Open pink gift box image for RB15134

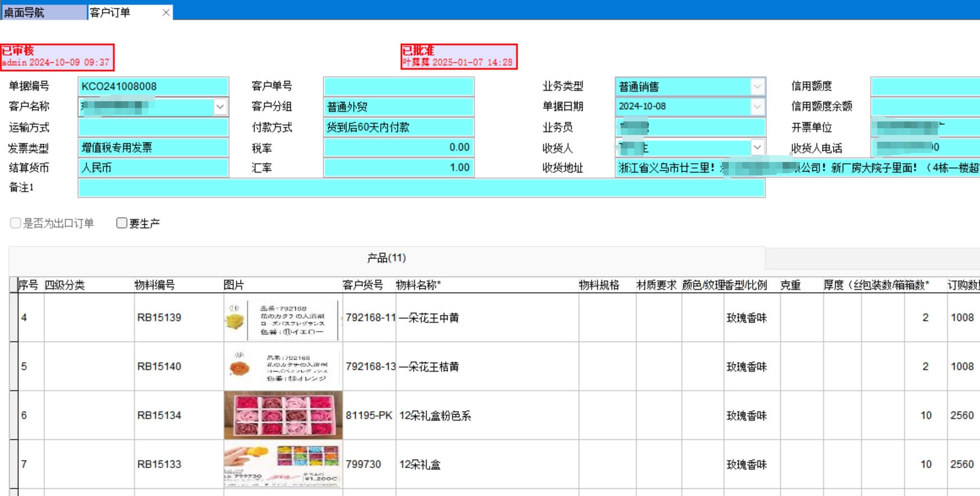coord(283,416)
